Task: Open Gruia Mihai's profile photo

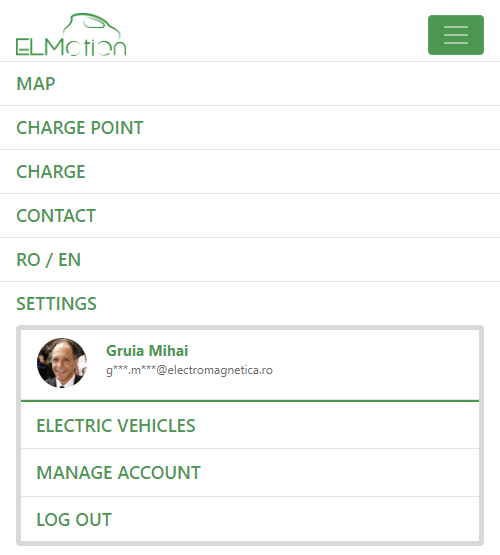Action: tap(62, 363)
